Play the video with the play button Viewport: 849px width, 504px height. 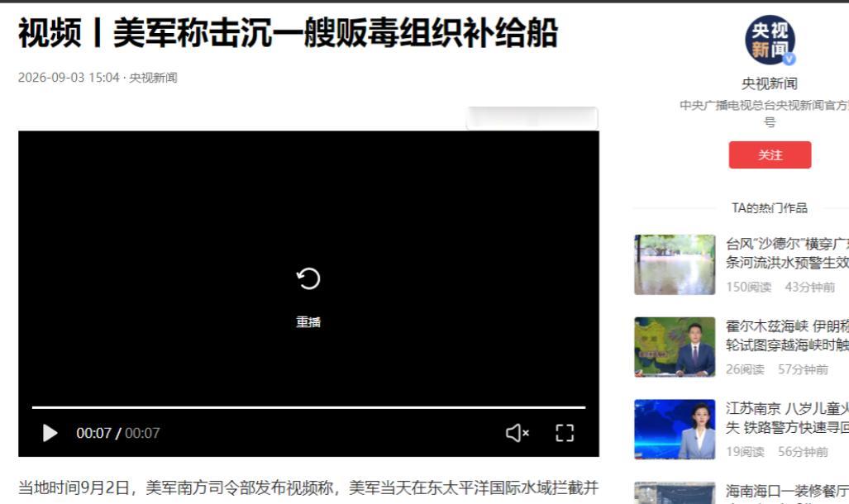tap(50, 433)
